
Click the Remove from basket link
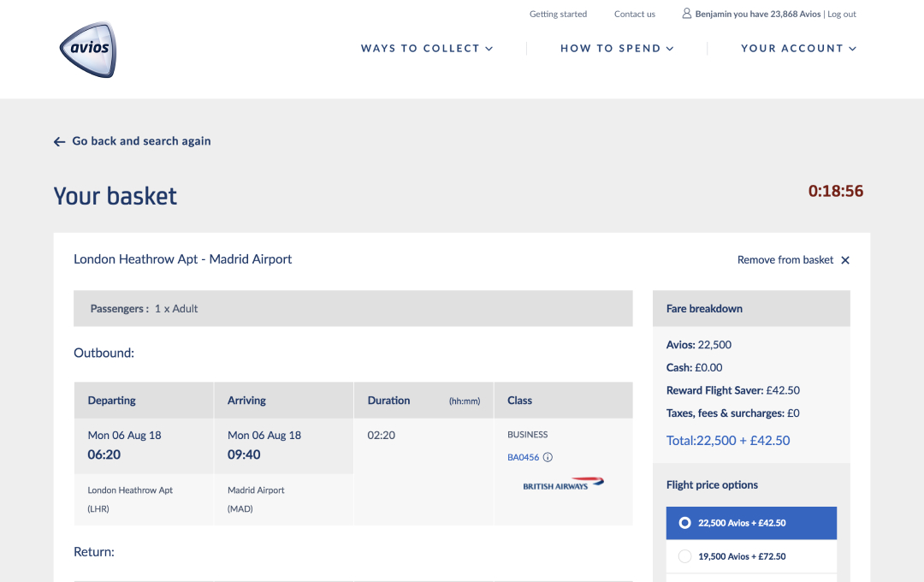pyautogui.click(x=785, y=260)
